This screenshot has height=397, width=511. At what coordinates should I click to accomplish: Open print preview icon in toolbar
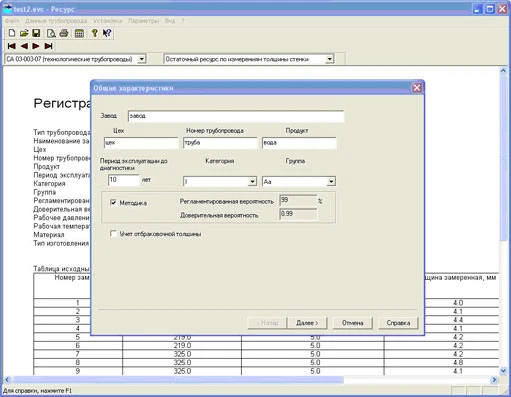coord(51,33)
